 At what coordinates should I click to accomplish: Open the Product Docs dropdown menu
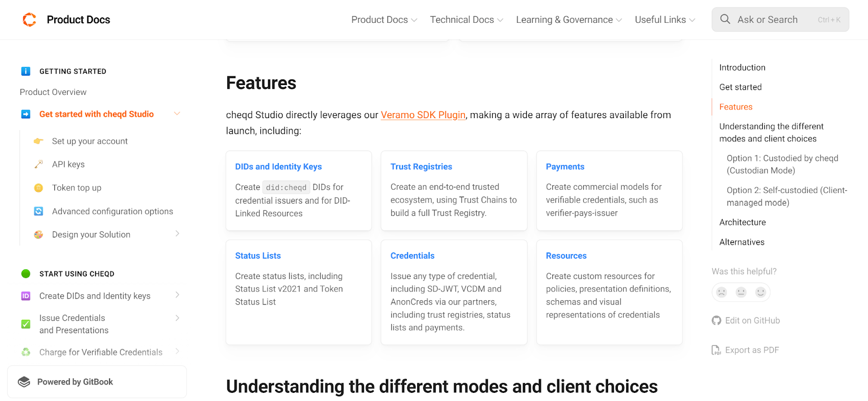[x=384, y=20]
